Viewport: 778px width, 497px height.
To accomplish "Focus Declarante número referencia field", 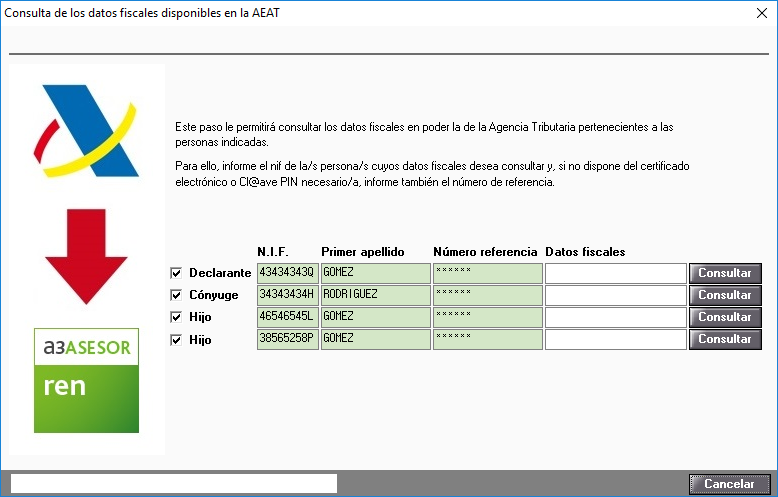I will click(x=488, y=273).
